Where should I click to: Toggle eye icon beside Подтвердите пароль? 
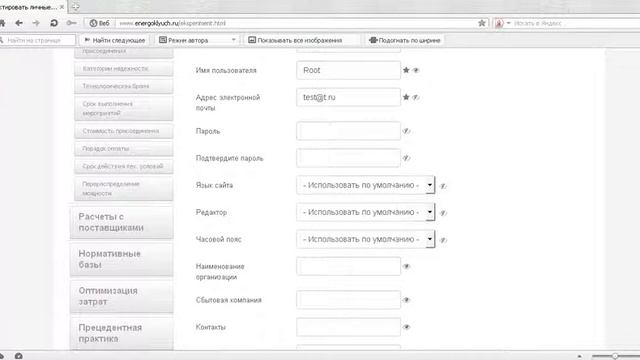(x=407, y=158)
